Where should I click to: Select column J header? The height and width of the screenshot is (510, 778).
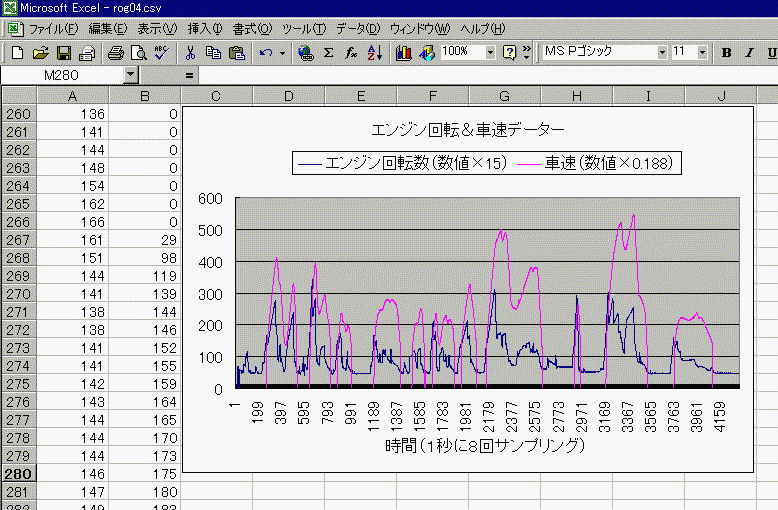[x=721, y=96]
